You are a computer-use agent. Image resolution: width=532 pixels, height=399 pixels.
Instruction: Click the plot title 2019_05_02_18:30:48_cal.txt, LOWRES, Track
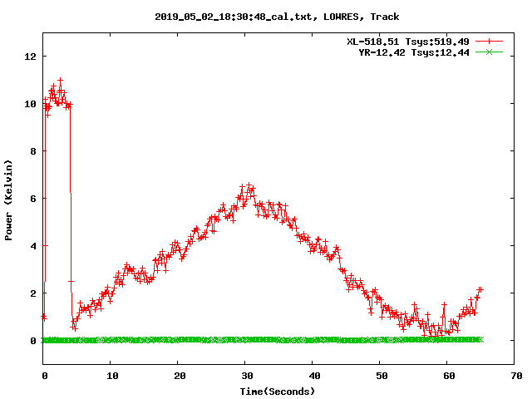[277, 17]
